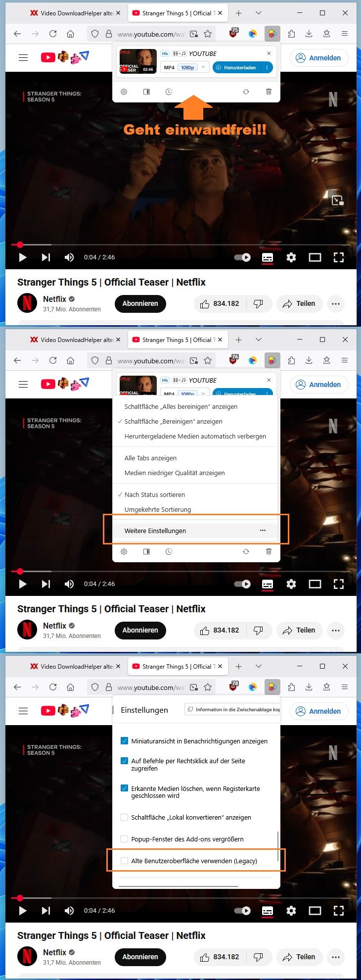Click Teilen button in window with badge 78
The width and height of the screenshot is (361, 980).
point(300,957)
